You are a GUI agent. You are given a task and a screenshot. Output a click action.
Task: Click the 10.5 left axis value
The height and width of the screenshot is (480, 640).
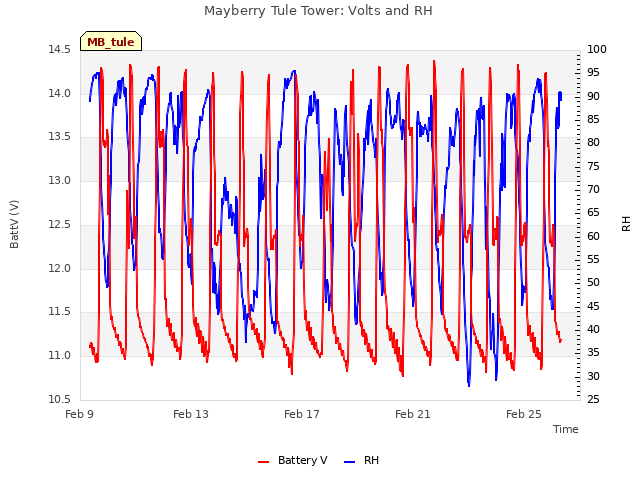click(59, 399)
